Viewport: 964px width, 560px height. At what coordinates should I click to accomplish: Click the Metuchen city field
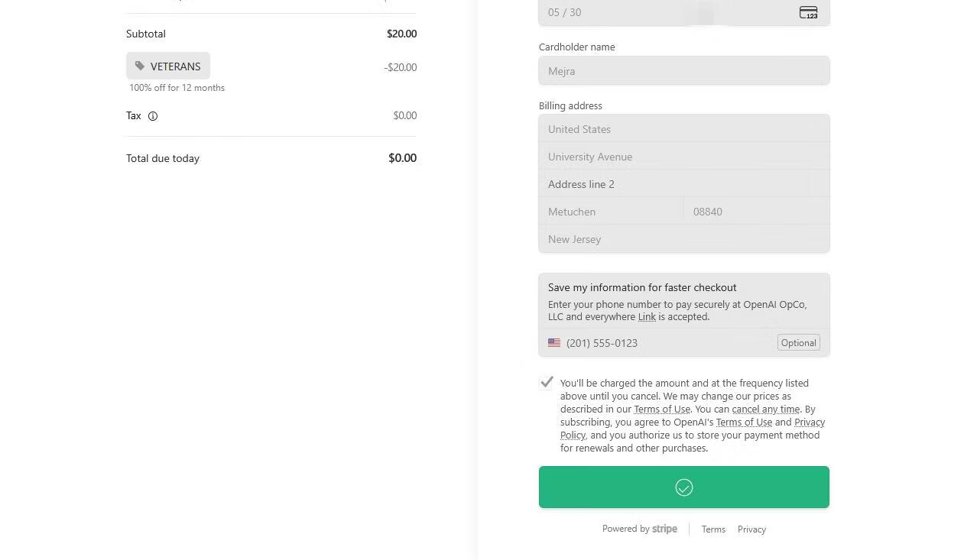pyautogui.click(x=611, y=212)
